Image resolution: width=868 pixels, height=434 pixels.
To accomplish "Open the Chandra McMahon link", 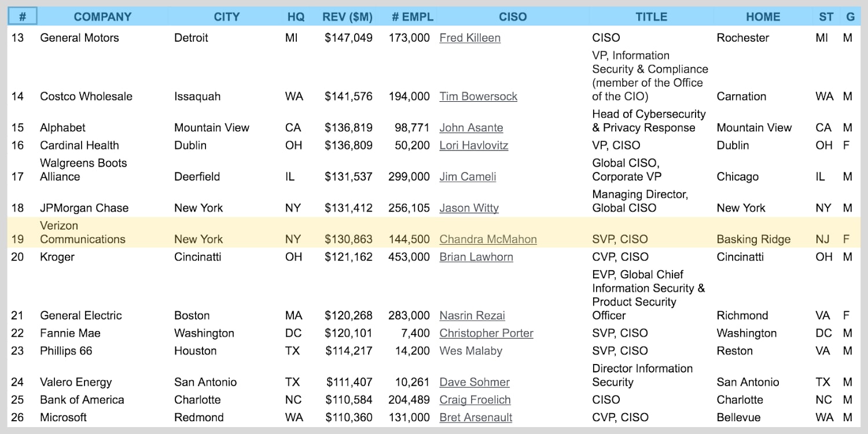I will click(488, 239).
